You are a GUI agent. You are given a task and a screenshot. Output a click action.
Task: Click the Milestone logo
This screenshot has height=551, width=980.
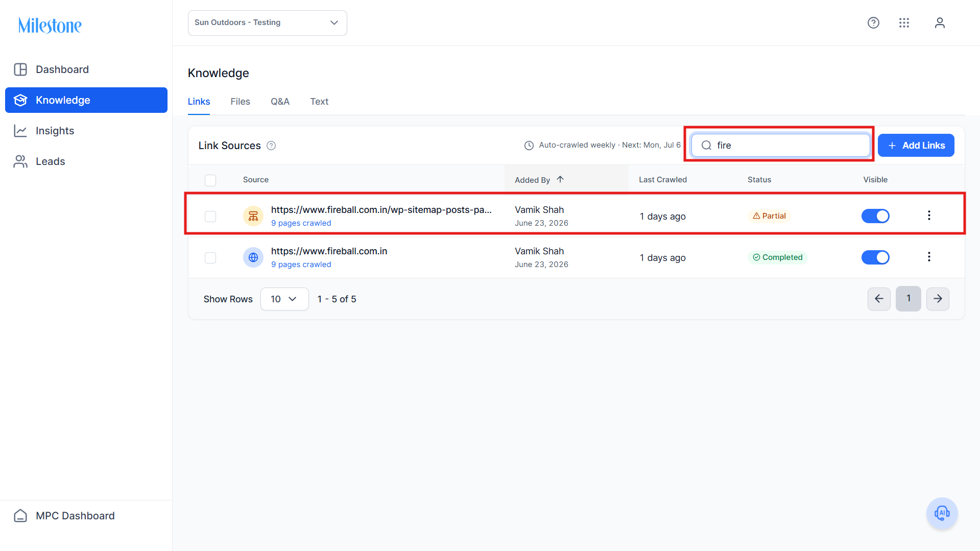(x=50, y=25)
